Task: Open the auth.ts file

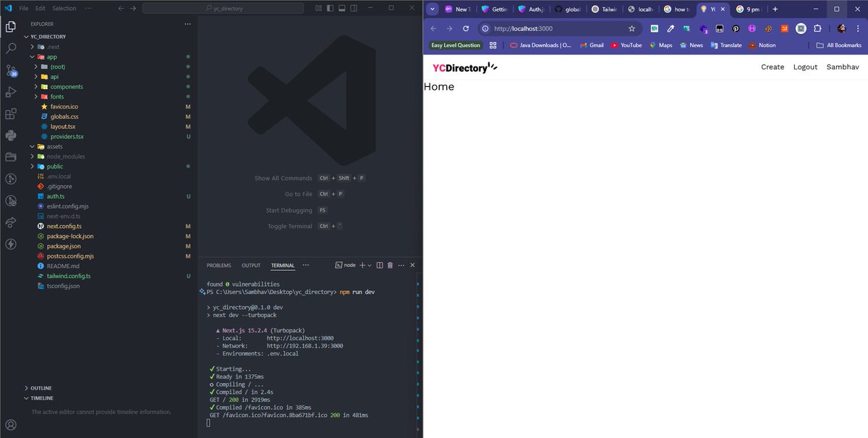Action: (x=56, y=196)
